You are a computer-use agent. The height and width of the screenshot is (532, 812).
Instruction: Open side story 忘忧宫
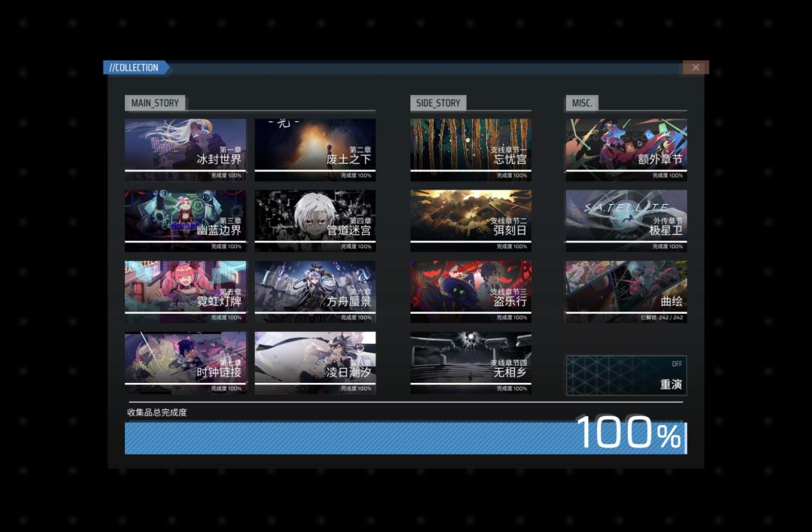471,149
